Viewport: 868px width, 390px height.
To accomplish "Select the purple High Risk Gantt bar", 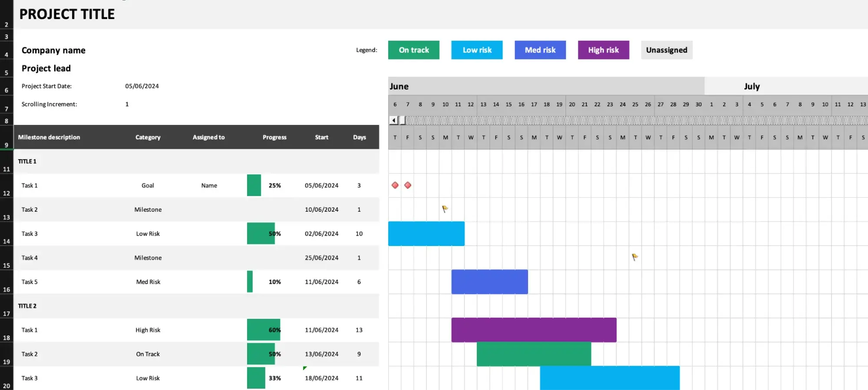I will tap(533, 330).
